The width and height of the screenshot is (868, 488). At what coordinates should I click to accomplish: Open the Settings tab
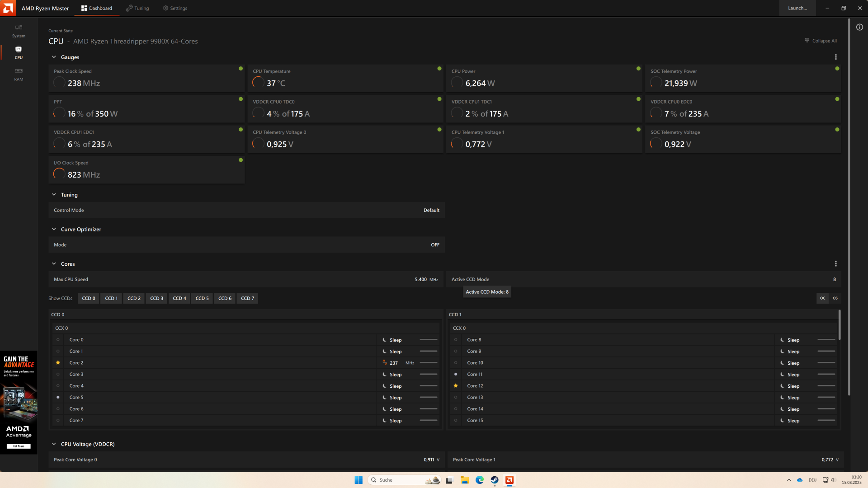tap(175, 8)
